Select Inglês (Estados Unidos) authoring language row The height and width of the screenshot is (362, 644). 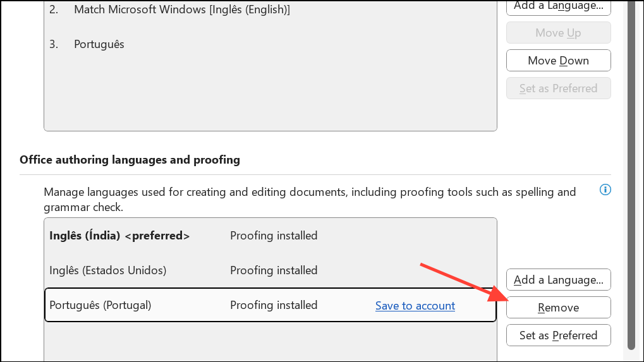point(270,270)
